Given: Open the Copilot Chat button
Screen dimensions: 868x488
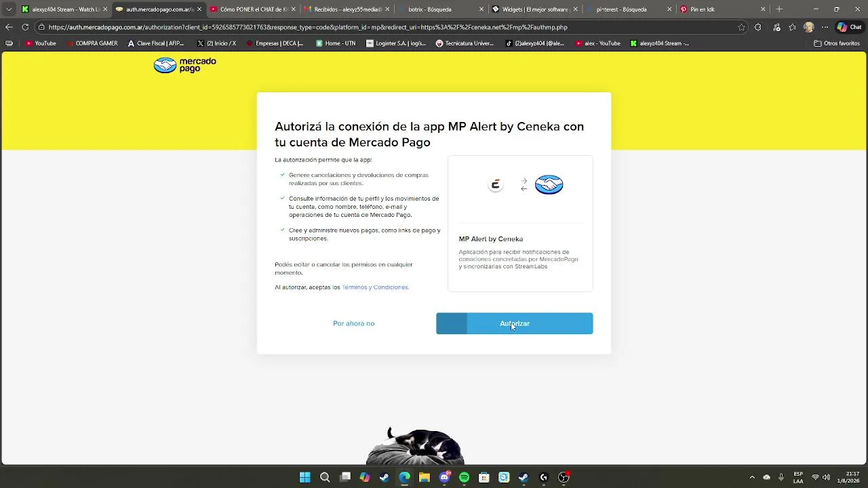Looking at the screenshot, I should point(851,27).
